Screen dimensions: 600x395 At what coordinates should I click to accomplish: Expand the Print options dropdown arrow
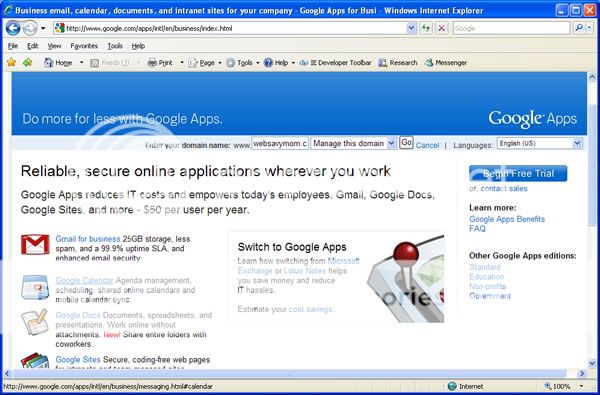182,62
